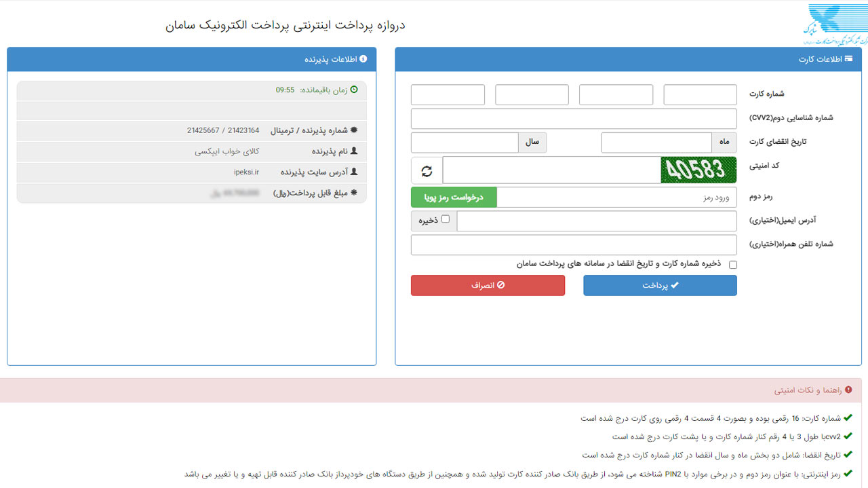Image resolution: width=868 pixels, height=488 pixels.
Task: Click the user icon beside نام پذیرنده
Action: tap(354, 151)
